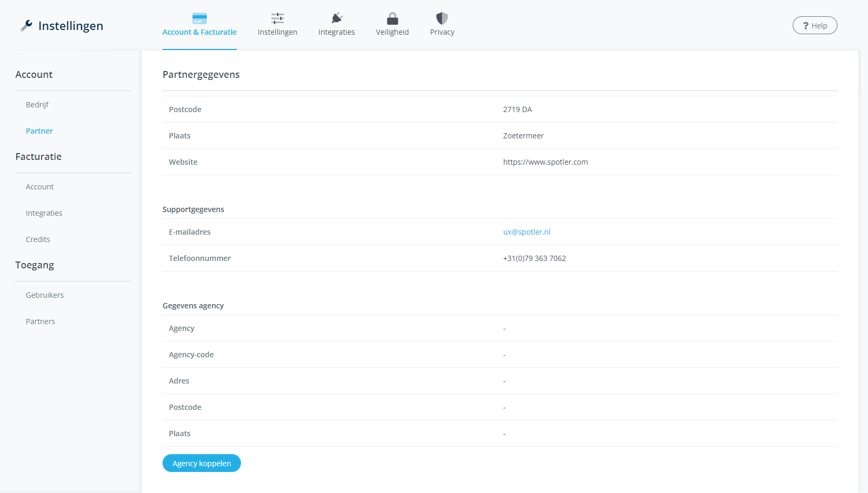The height and width of the screenshot is (493, 868).
Task: Click the Agency-code row label
Action: point(191,355)
